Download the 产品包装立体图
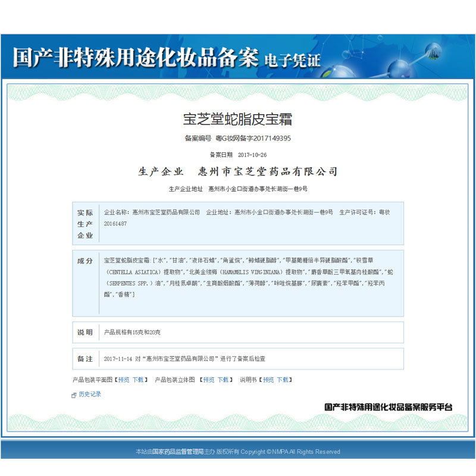The image size is (476, 476). [223, 380]
